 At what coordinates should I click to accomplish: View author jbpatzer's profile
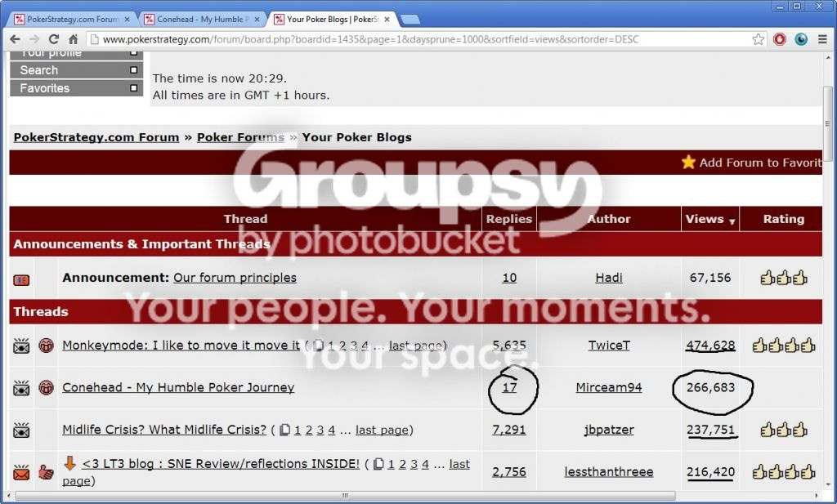tap(608, 430)
